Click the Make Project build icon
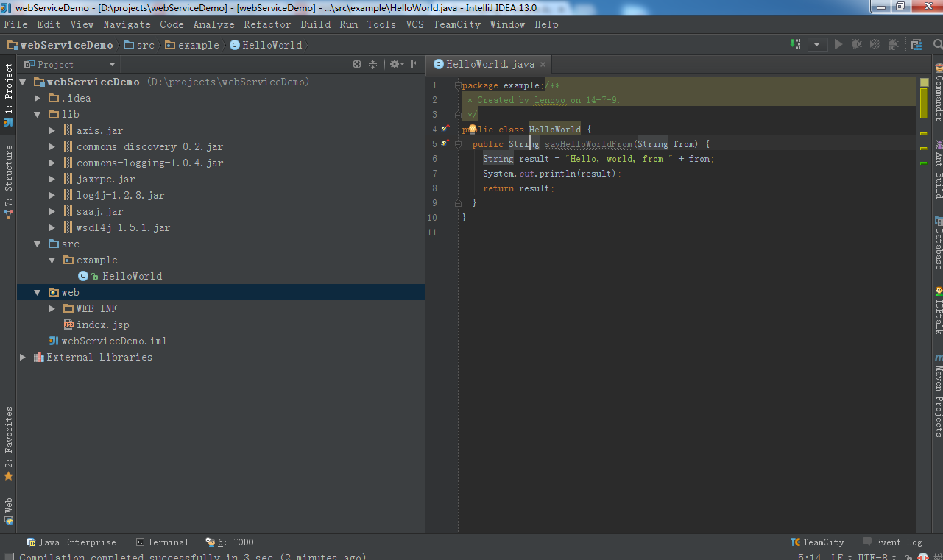 click(796, 44)
